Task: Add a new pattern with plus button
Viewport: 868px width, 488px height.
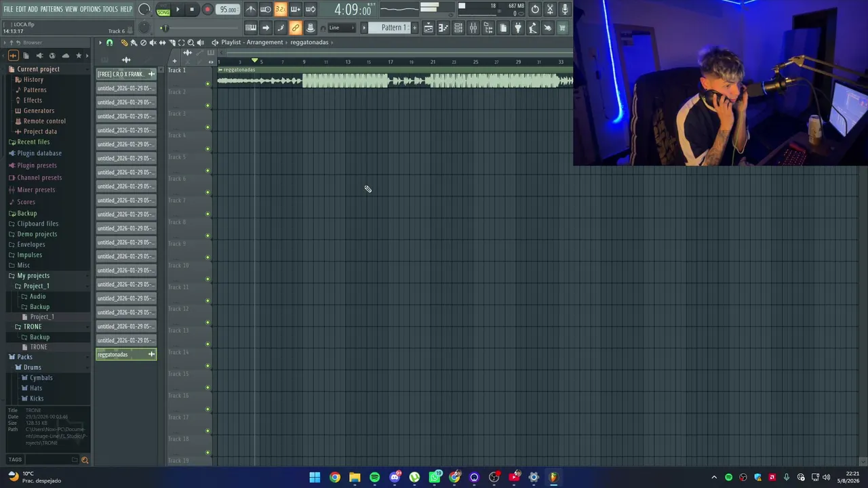Action: pos(415,28)
